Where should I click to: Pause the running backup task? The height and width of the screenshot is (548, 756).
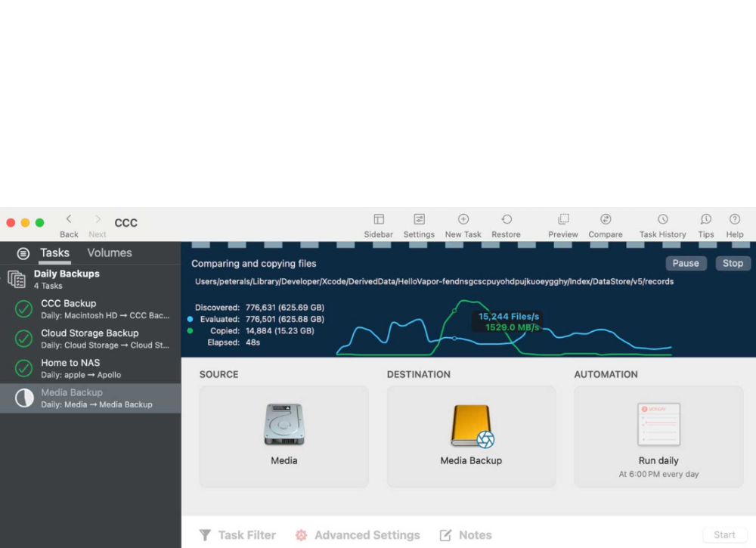coord(686,263)
